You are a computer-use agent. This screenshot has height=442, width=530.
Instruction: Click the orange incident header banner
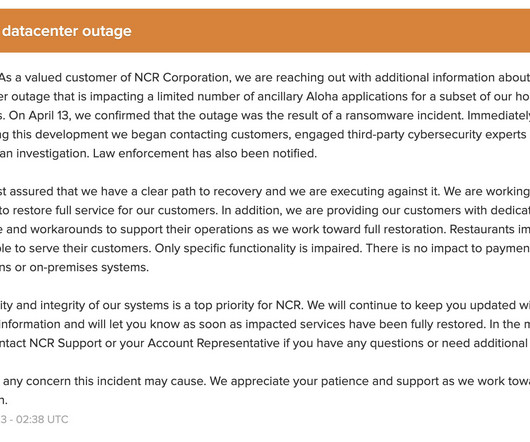click(x=265, y=31)
